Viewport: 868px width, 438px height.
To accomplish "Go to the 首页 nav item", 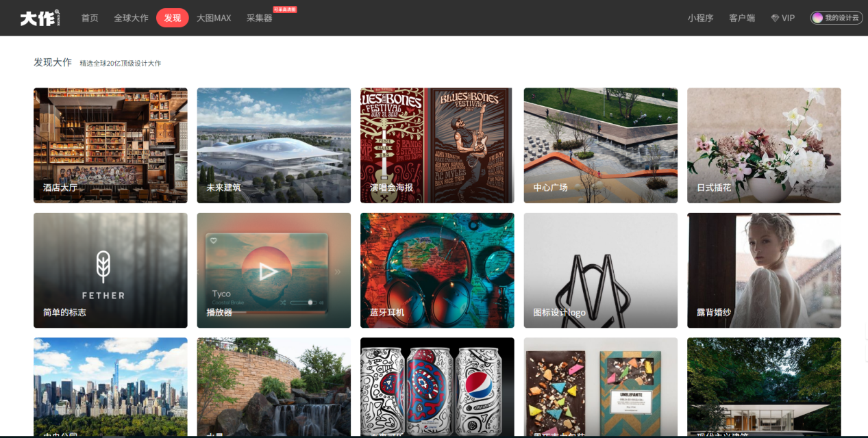I will [x=90, y=18].
